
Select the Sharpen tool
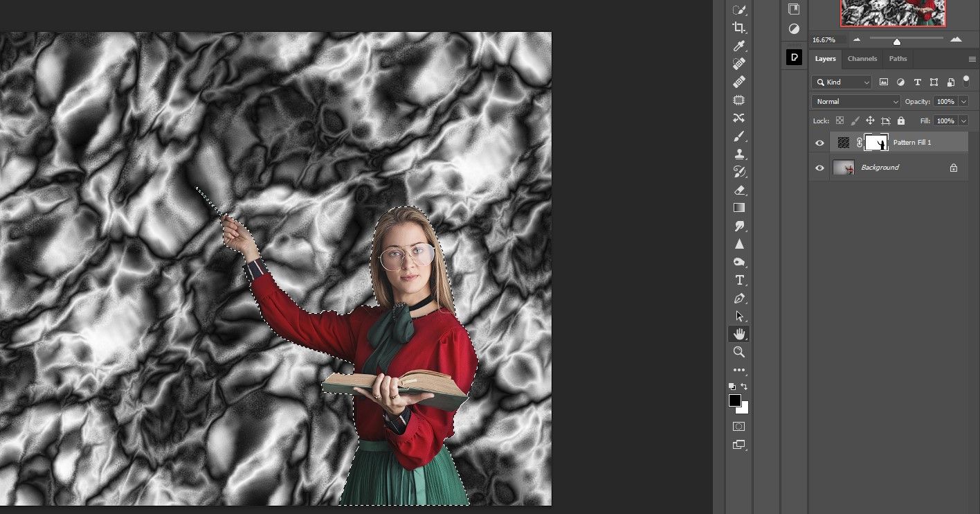[x=739, y=244]
